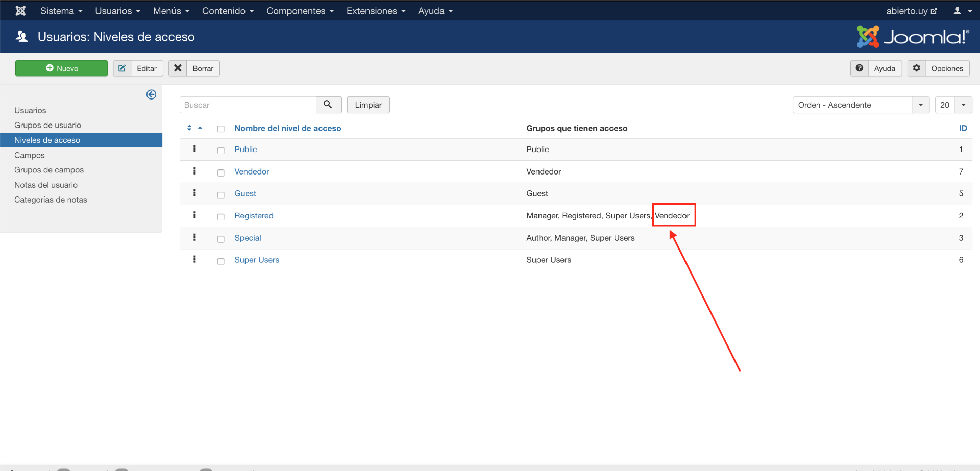Open the user account dropdown in top bar
Screen dimensions: 980x471
point(962,11)
